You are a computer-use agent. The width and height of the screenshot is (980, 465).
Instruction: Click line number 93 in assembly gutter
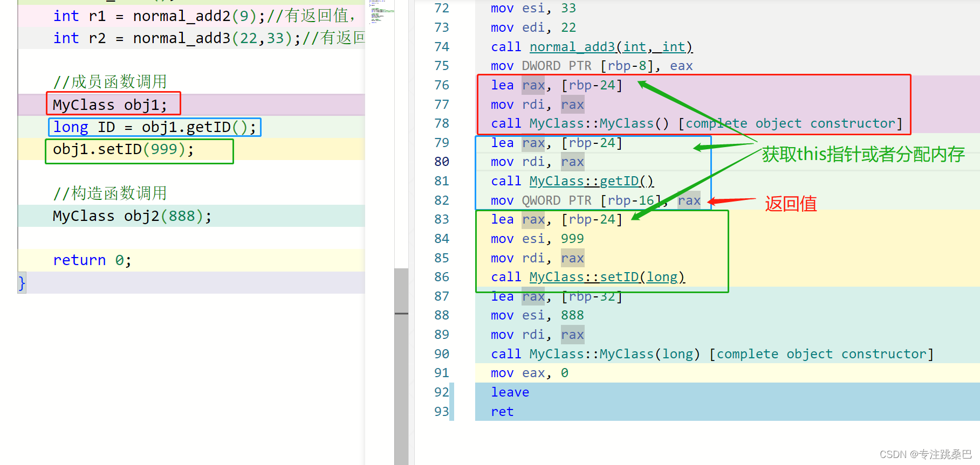click(442, 412)
